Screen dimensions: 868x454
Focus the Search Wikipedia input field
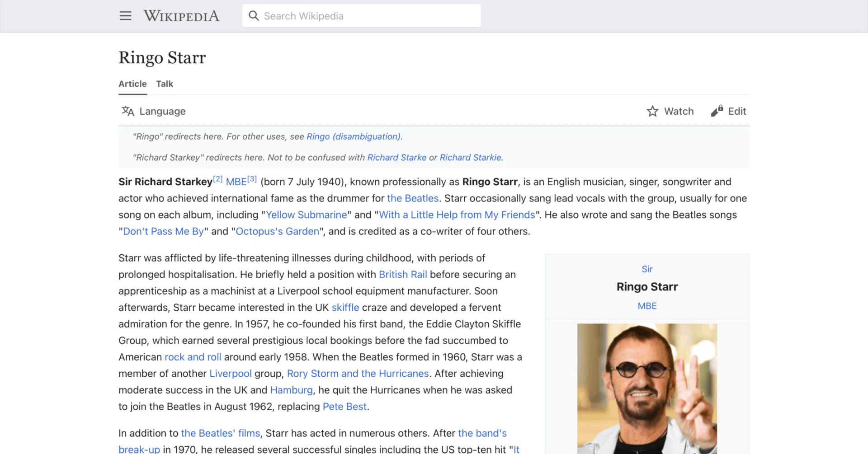361,16
